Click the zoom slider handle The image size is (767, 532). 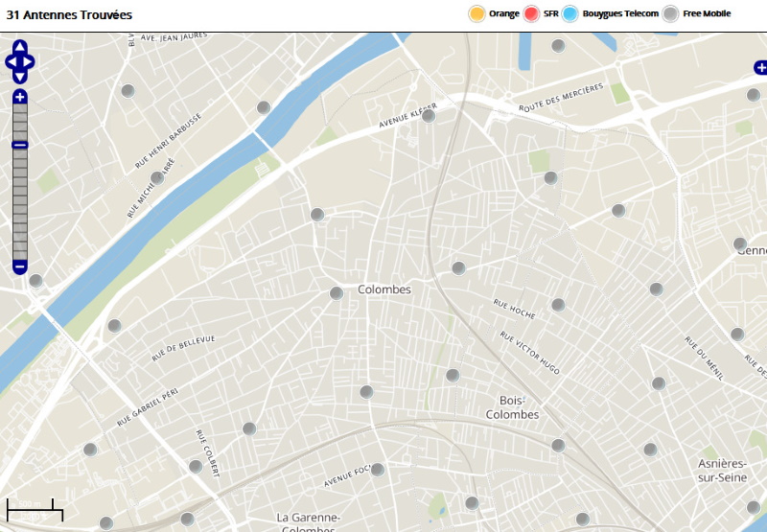[x=20, y=145]
